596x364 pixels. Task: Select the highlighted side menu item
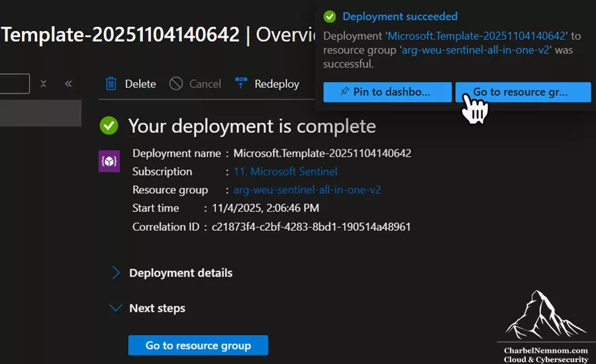pyautogui.click(x=40, y=113)
